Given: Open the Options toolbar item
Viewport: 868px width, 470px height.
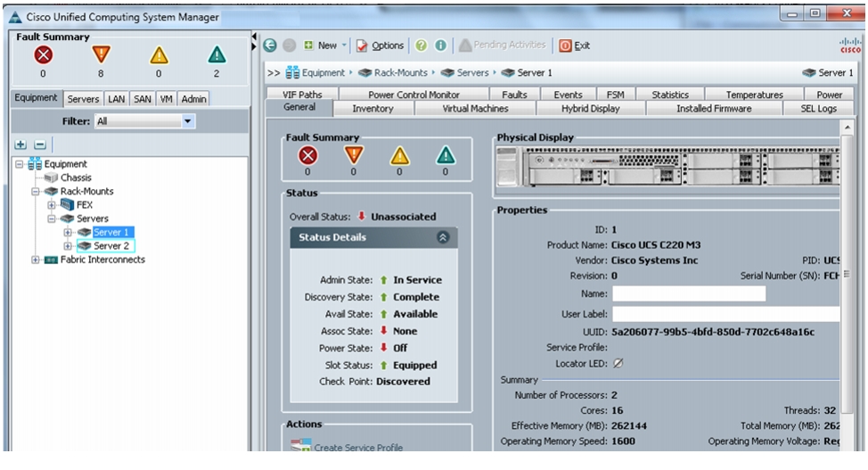Looking at the screenshot, I should [x=380, y=45].
